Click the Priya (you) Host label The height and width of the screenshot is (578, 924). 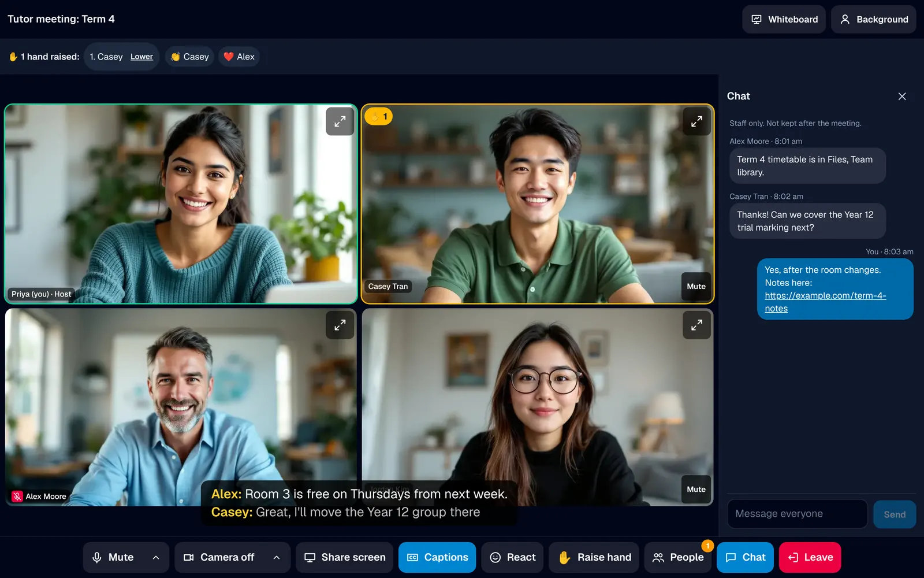(42, 294)
